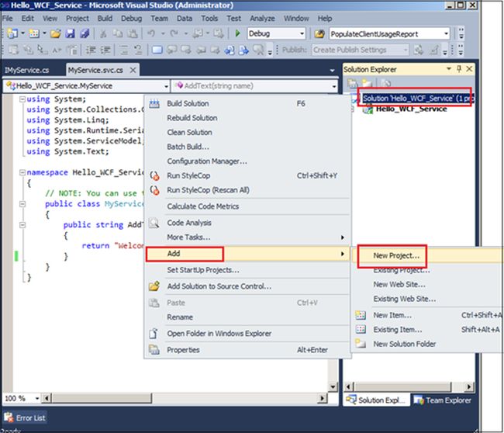
Task: Open the Solution Explorer window options arrow
Action: (x=449, y=68)
